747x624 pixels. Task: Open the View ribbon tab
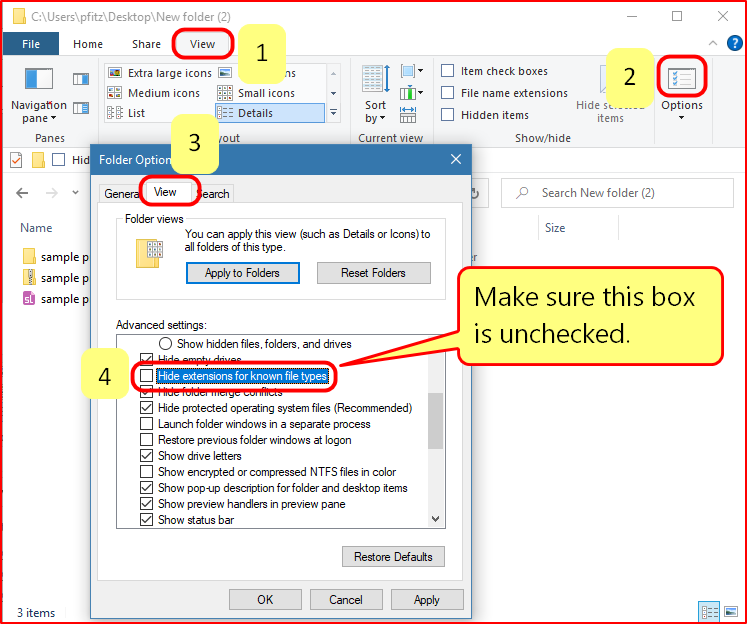[x=202, y=44]
